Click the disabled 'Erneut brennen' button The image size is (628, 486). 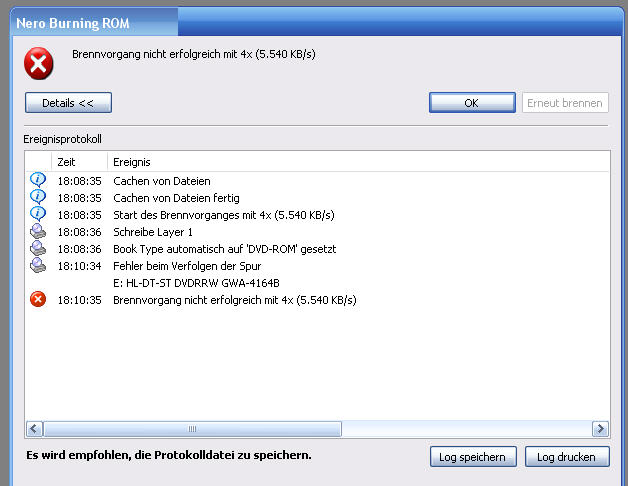pyautogui.click(x=565, y=103)
